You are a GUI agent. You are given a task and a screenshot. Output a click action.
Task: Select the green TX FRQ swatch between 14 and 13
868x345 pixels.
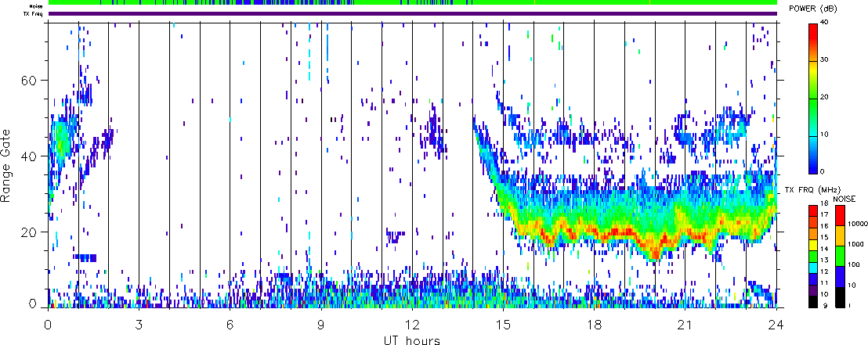click(x=813, y=257)
